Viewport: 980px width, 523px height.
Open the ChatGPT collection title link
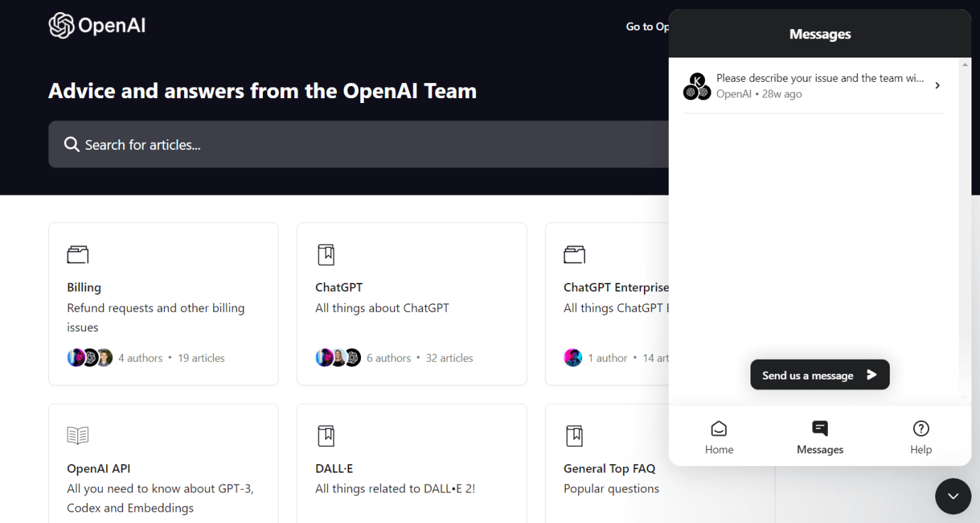coord(339,288)
